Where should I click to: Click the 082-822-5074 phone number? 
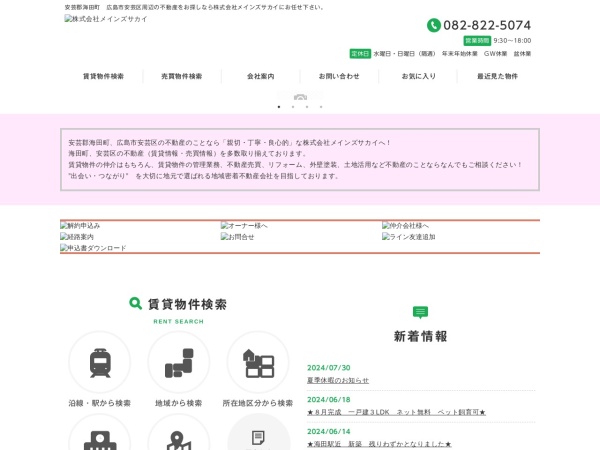[x=487, y=25]
